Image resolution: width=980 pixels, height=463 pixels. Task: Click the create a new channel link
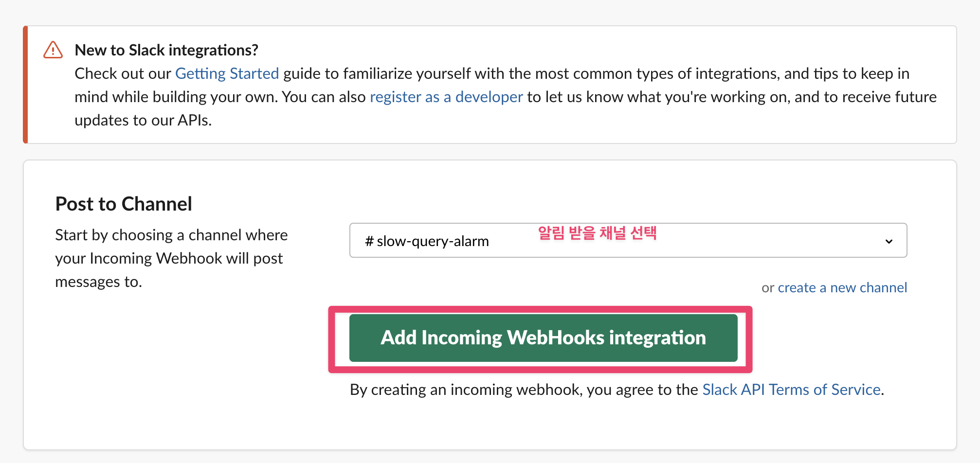tap(842, 287)
